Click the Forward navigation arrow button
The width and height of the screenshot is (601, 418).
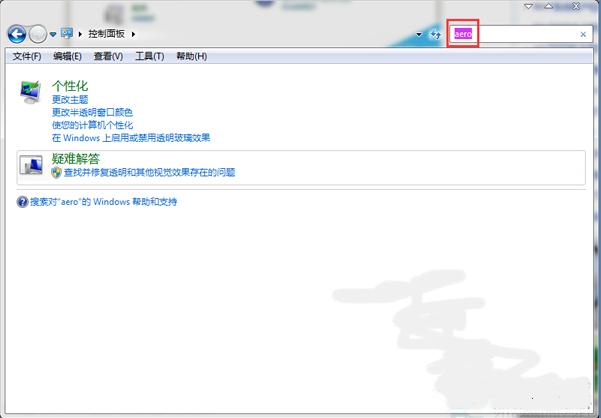click(38, 34)
